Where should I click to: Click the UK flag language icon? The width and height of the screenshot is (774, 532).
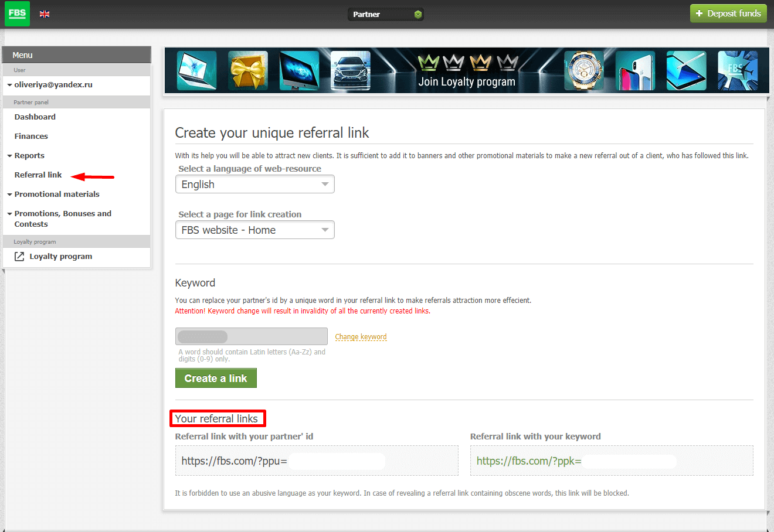(x=45, y=14)
